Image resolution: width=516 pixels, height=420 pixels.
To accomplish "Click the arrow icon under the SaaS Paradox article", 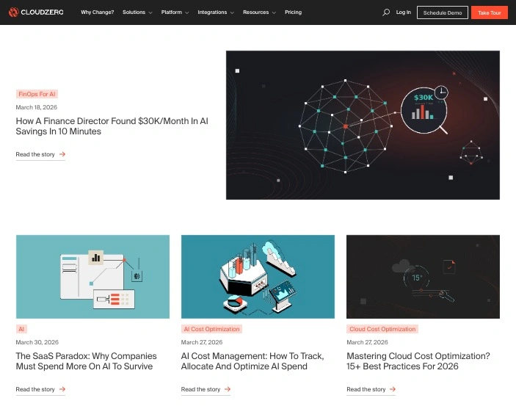I will pos(62,389).
